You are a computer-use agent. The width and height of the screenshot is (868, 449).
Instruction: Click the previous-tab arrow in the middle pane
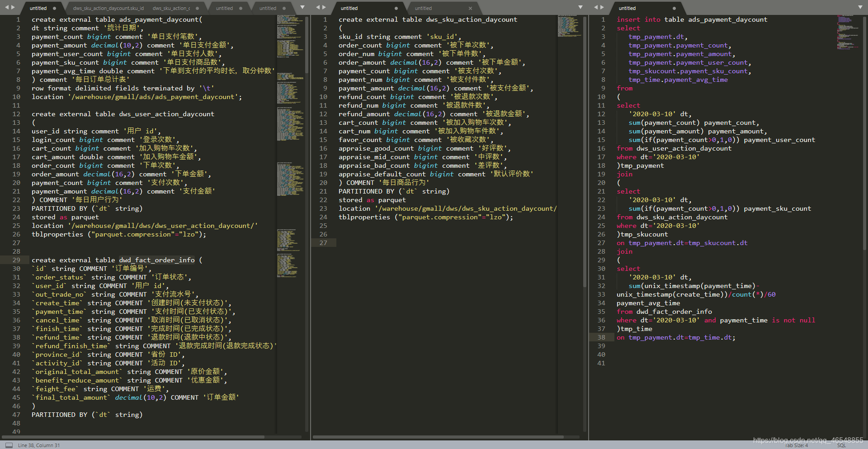[x=318, y=7]
